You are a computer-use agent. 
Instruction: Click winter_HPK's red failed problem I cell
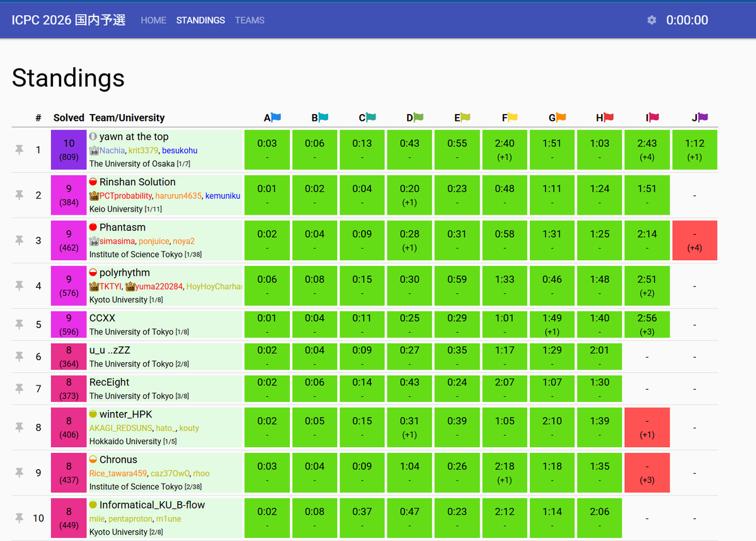click(x=647, y=428)
